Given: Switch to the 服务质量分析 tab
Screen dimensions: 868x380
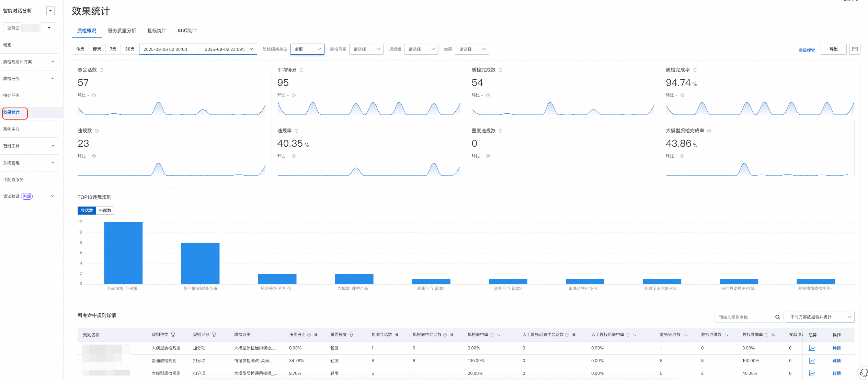Looking at the screenshot, I should point(122,31).
